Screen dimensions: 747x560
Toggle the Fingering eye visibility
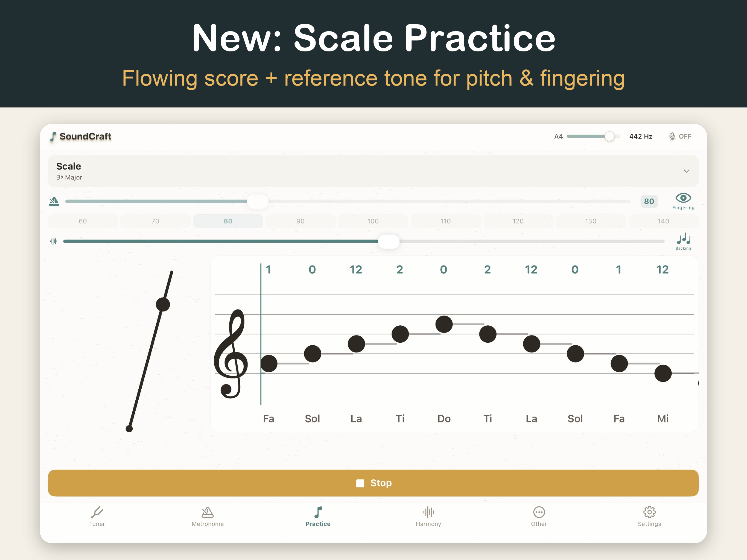683,202
